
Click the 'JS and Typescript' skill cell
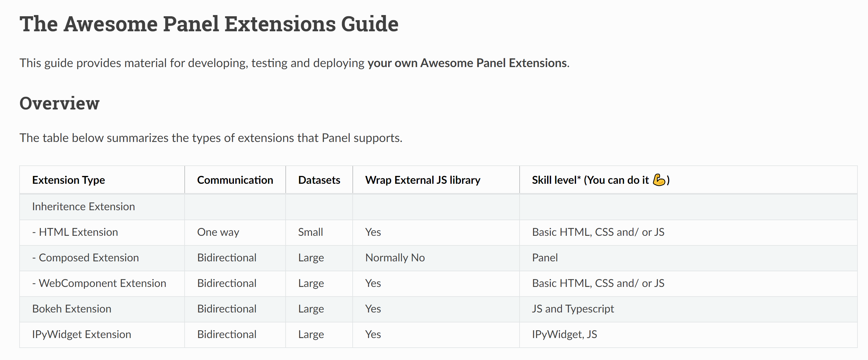pos(573,309)
